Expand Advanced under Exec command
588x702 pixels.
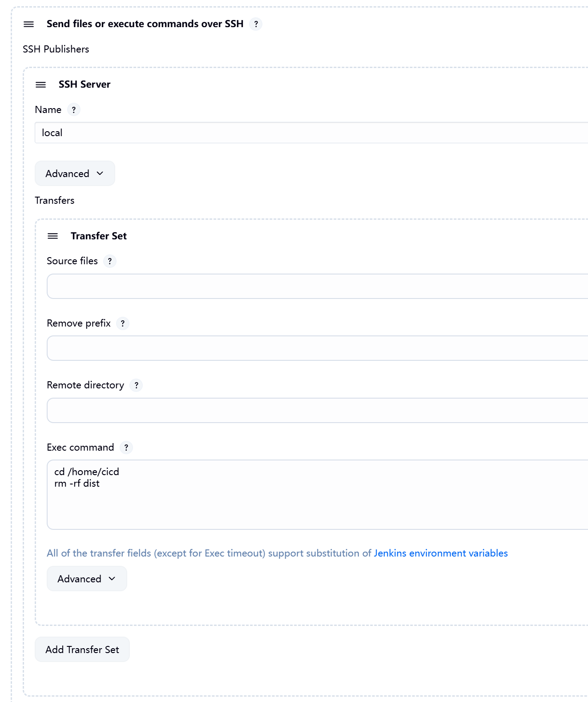(87, 579)
